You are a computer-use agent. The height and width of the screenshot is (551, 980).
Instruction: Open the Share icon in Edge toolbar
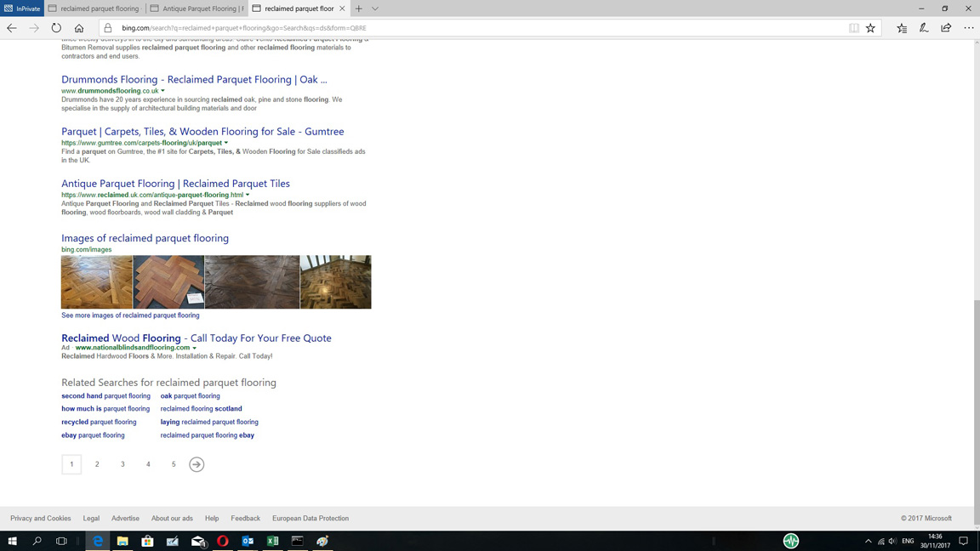point(946,28)
